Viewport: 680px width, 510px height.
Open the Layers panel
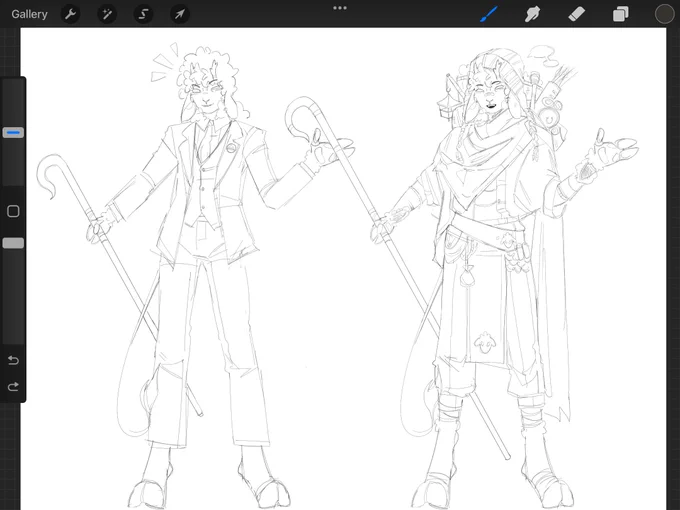point(621,14)
